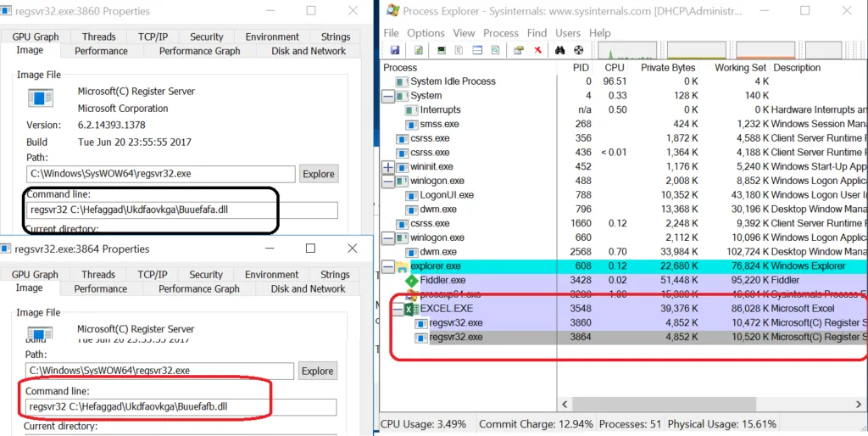
Task: Open GPU Graph tab in 3864 Properties
Action: tap(35, 274)
